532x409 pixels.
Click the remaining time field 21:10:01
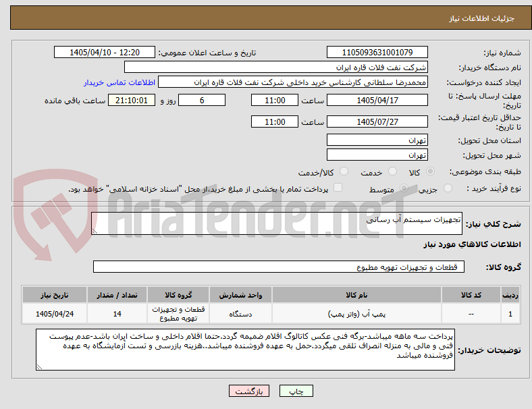[132, 100]
